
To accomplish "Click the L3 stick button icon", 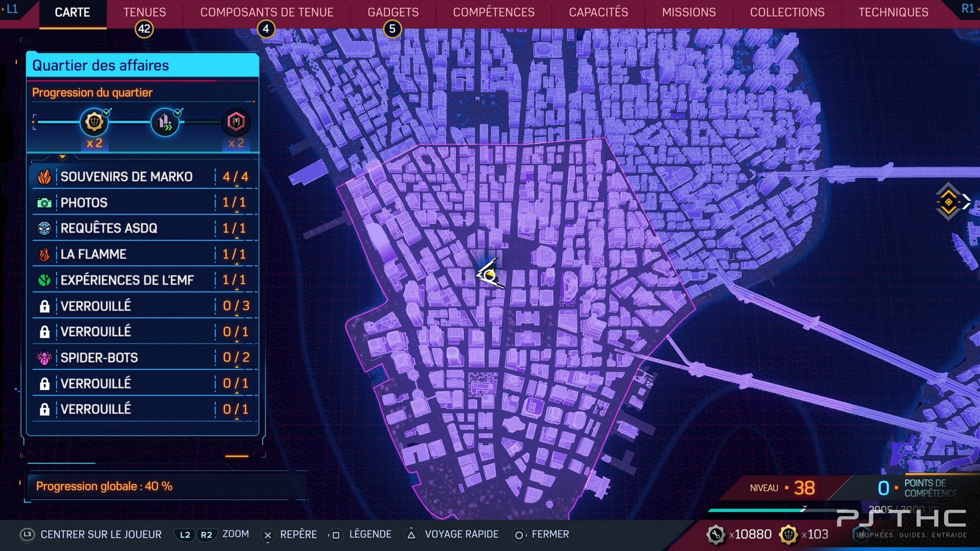I will (27, 534).
